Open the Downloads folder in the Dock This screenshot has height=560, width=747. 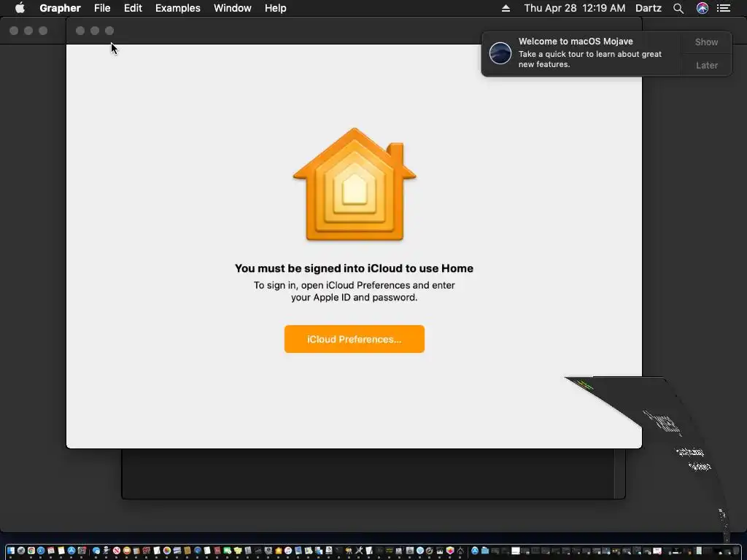pos(485,551)
